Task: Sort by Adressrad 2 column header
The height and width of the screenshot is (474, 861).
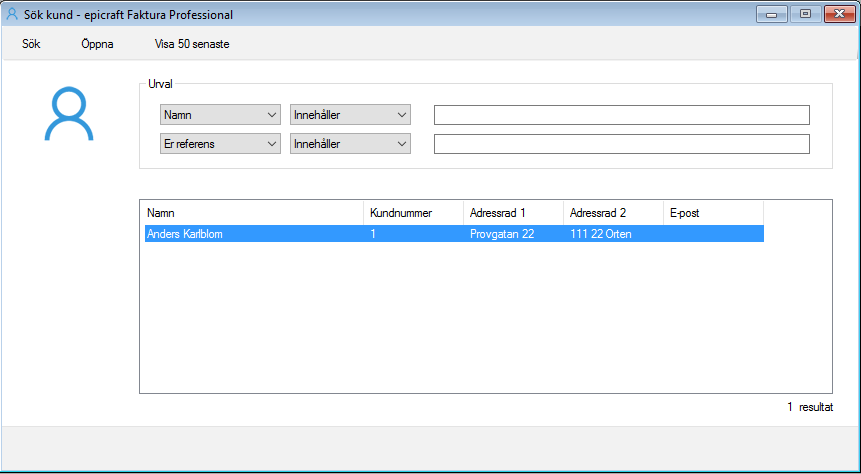Action: tap(613, 213)
